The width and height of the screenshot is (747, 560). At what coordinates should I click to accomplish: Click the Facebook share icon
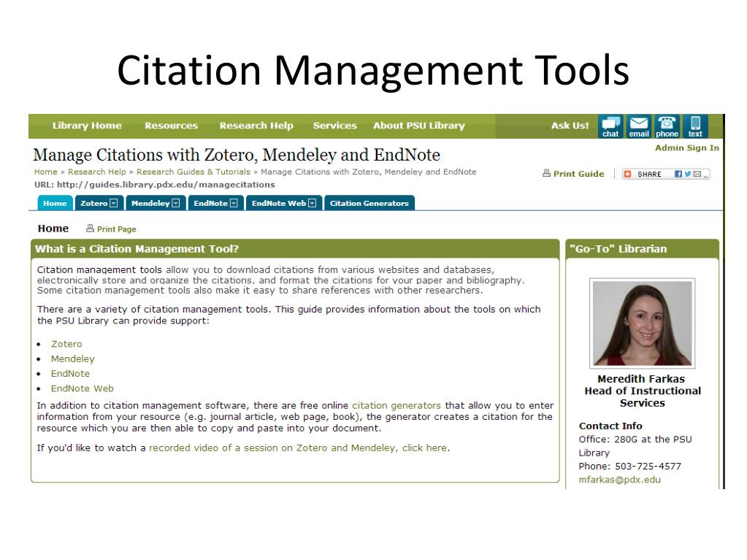(678, 174)
